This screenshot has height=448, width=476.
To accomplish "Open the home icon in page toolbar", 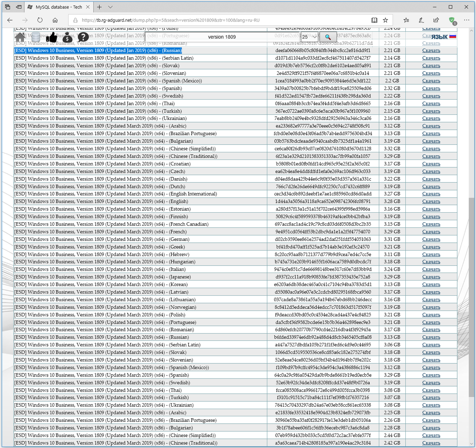I will (x=20, y=37).
